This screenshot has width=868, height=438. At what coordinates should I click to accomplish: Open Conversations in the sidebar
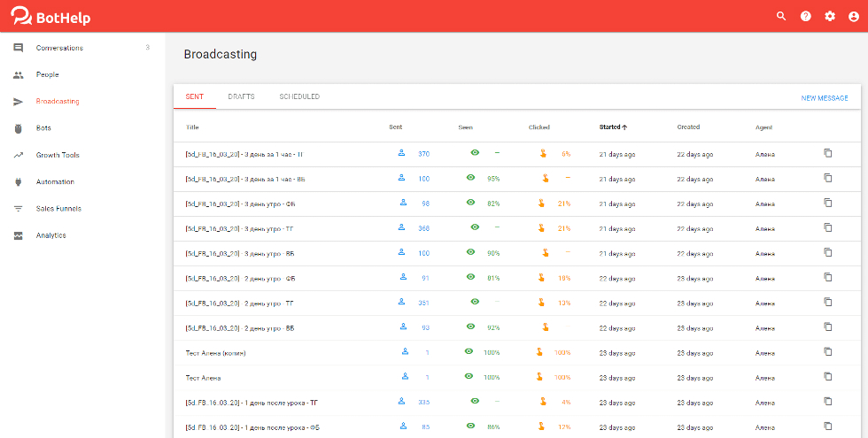coord(59,48)
